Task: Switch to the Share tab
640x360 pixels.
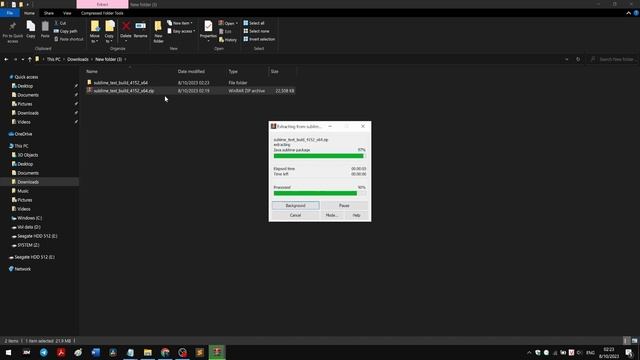Action: point(49,13)
